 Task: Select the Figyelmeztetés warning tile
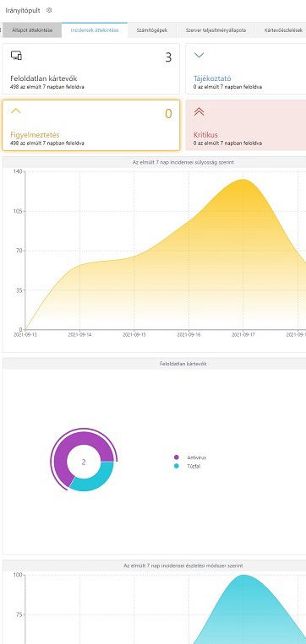coord(91,125)
